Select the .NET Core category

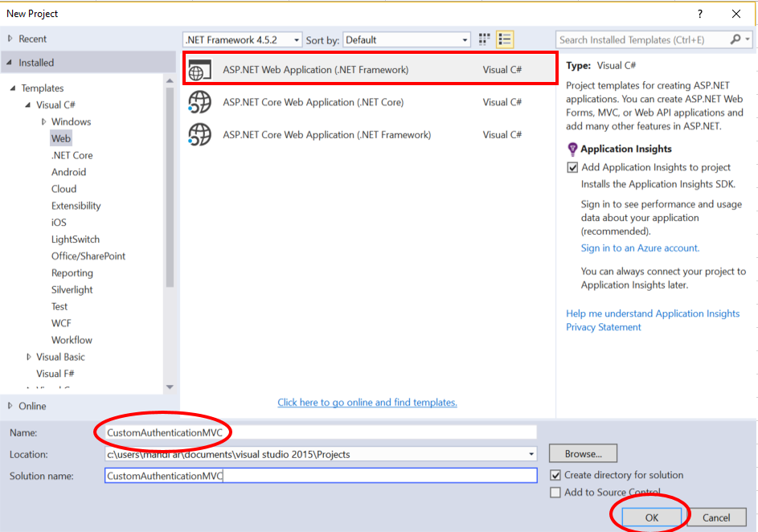[x=72, y=156]
